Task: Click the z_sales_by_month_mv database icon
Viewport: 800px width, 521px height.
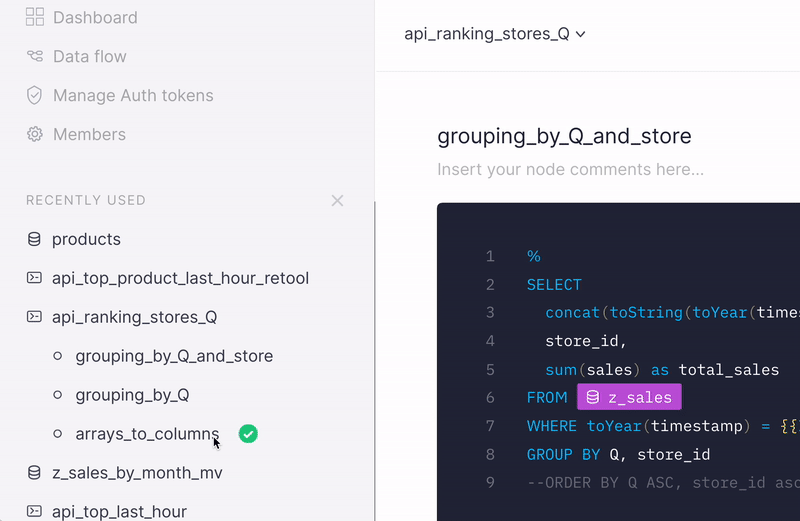Action: coord(34,472)
